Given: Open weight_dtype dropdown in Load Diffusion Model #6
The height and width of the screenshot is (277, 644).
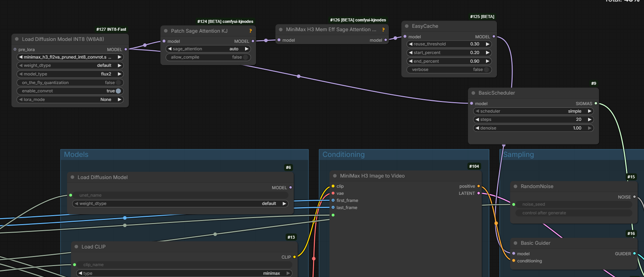Looking at the screenshot, I should [180, 203].
